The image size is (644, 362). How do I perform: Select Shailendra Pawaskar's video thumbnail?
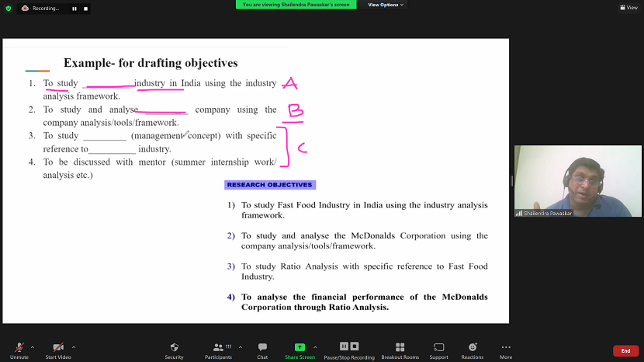click(x=577, y=181)
